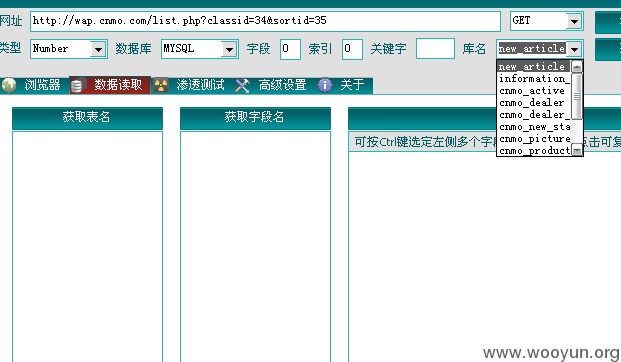Click the list scrollbar down arrow
The width and height of the screenshot is (621, 362).
[x=577, y=151]
